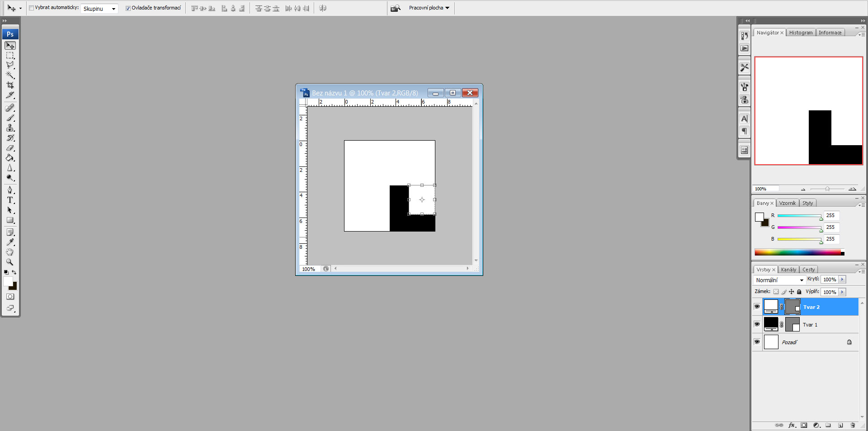The height and width of the screenshot is (431, 868).
Task: Expand the 'Pracovní plocha' workspace menu
Action: point(429,8)
